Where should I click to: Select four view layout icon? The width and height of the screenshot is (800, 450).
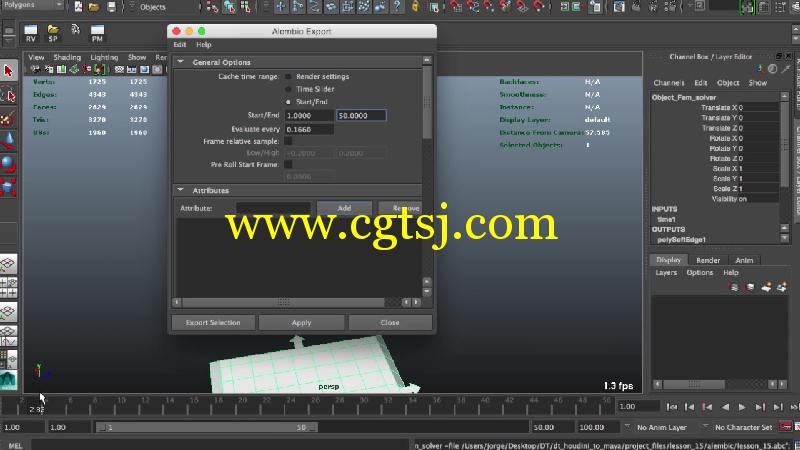click(x=8, y=288)
